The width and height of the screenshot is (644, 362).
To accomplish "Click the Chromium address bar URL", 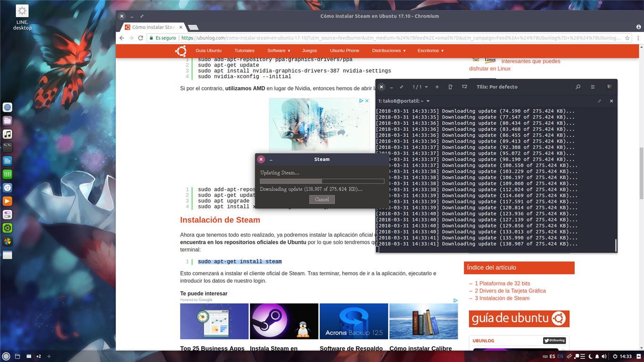I will tap(401, 38).
